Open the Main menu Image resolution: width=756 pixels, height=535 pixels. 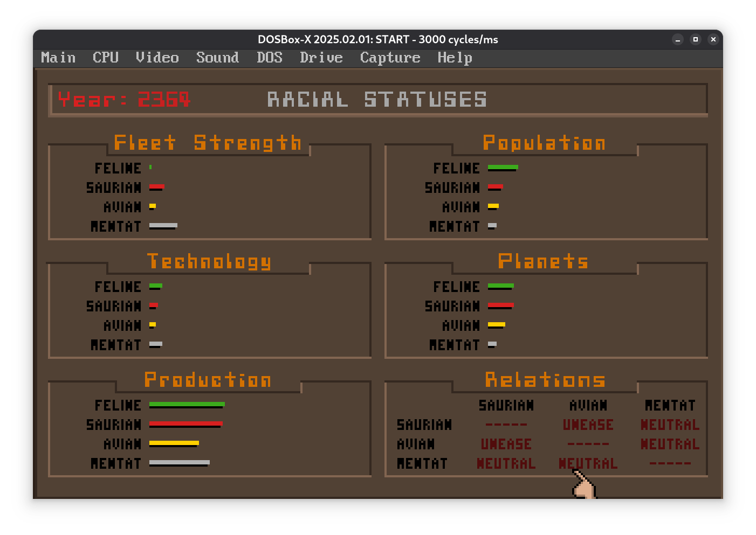point(58,58)
